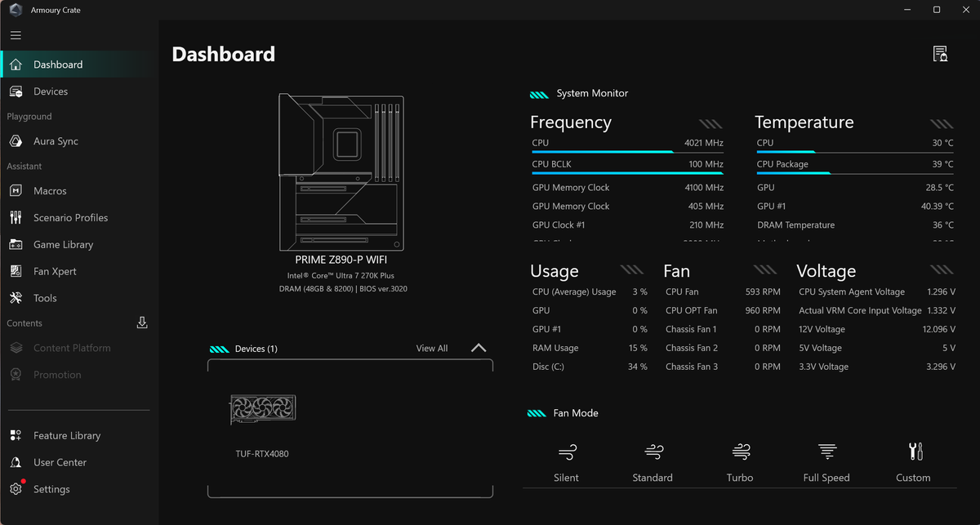Screen dimensions: 980x525
Task: Select Custom fan mode icon
Action: [x=915, y=452]
